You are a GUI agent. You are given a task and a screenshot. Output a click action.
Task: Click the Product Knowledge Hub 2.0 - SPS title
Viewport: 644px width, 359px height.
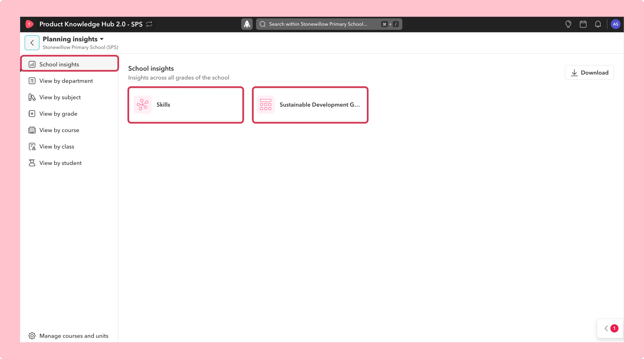91,24
